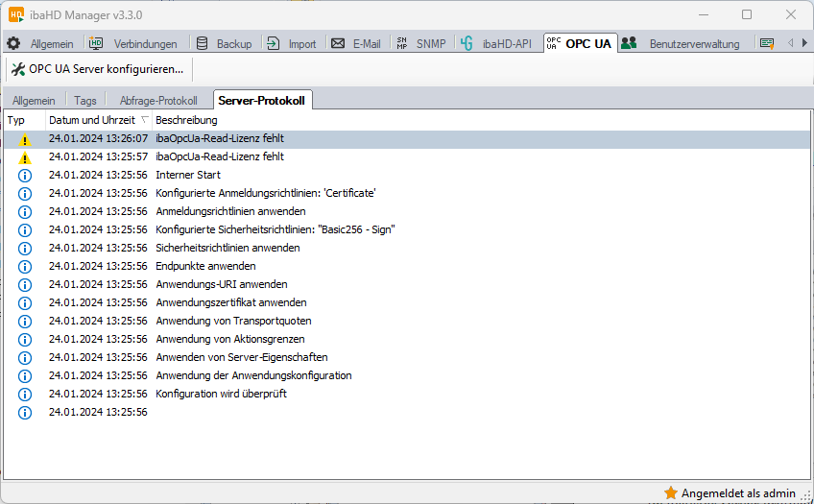Click the Beschreibung column header
The height and width of the screenshot is (504, 814).
[186, 120]
